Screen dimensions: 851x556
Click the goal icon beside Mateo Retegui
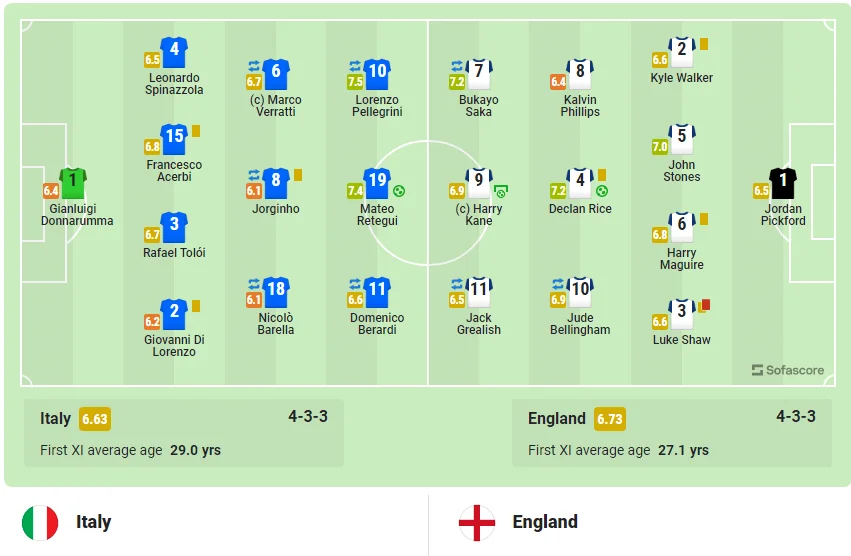399,191
